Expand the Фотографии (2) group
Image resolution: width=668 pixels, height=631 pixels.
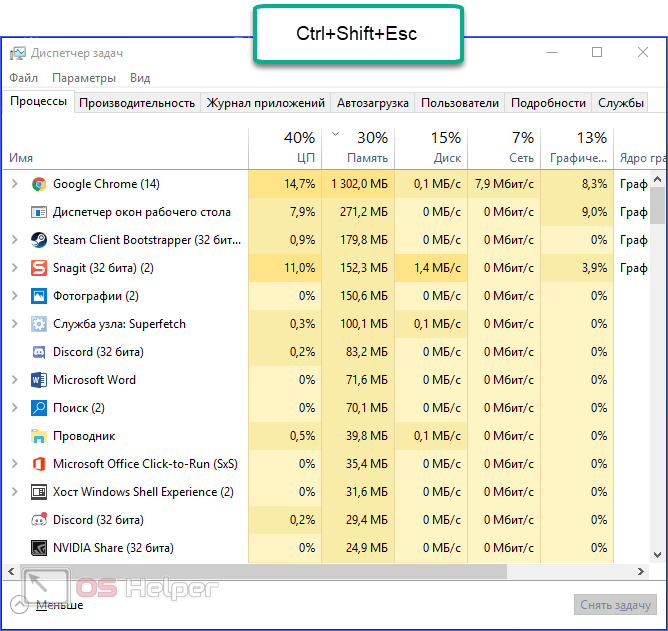point(14,296)
